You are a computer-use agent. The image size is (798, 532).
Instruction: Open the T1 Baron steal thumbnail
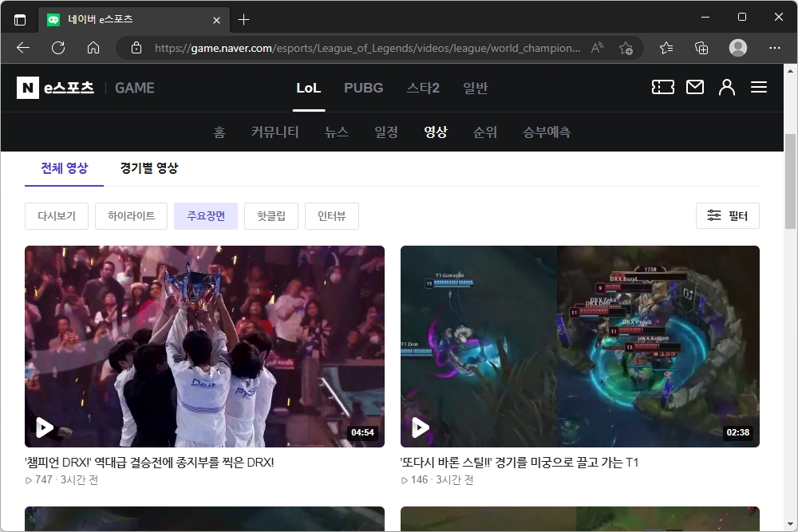pos(579,346)
